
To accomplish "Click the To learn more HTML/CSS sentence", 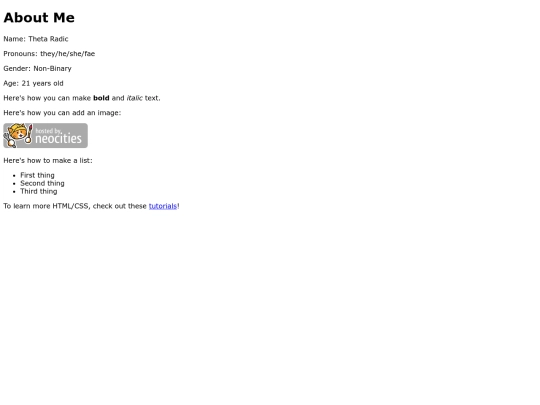I will tap(92, 206).
